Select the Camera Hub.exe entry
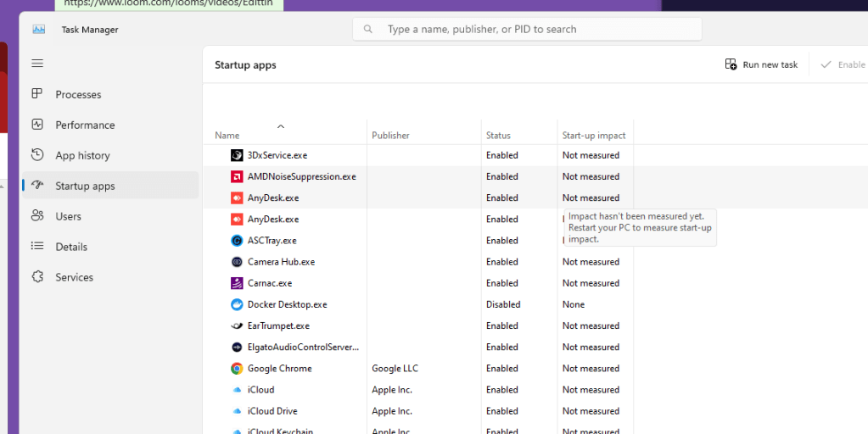 coord(281,262)
